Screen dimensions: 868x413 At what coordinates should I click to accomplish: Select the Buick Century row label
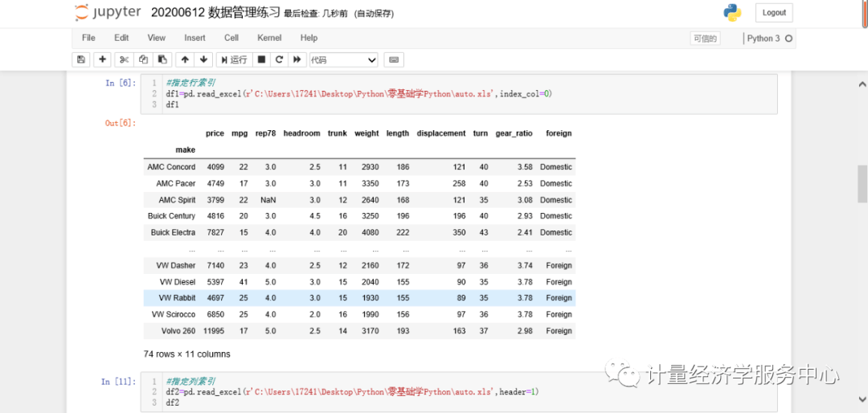[x=172, y=216]
